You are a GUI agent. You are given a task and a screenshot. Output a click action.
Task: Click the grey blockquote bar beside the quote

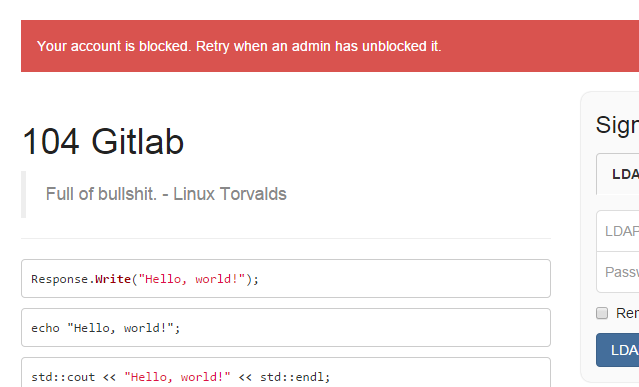24,194
